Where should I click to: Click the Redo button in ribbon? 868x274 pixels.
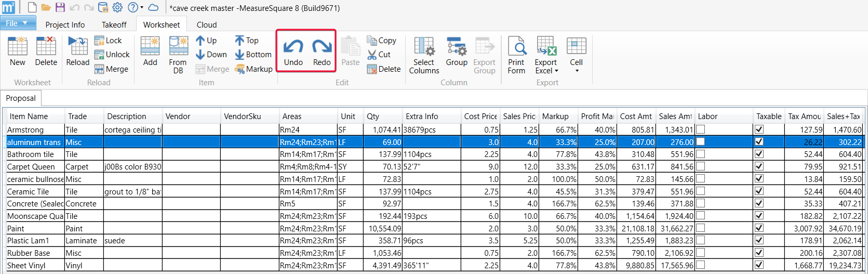pyautogui.click(x=322, y=53)
